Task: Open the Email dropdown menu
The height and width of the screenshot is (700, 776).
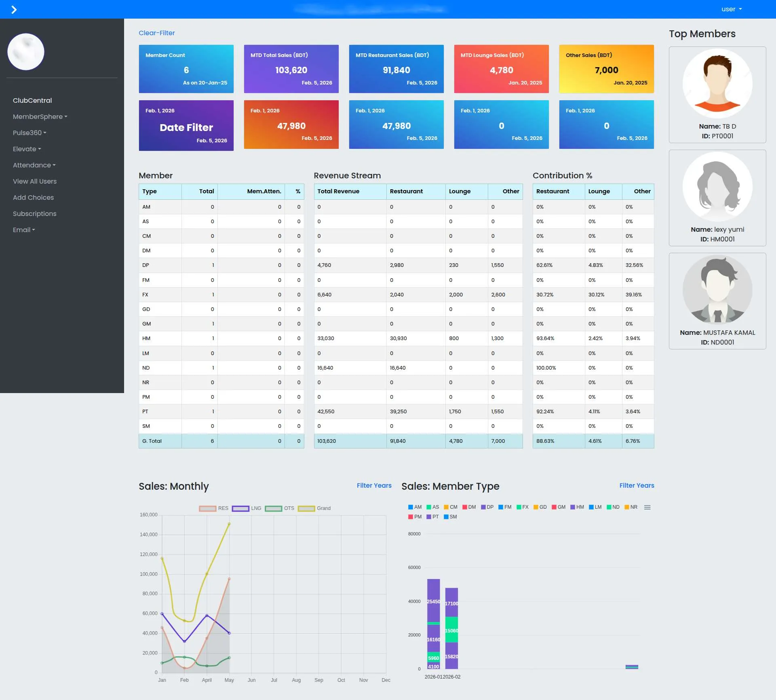Action: (x=24, y=230)
